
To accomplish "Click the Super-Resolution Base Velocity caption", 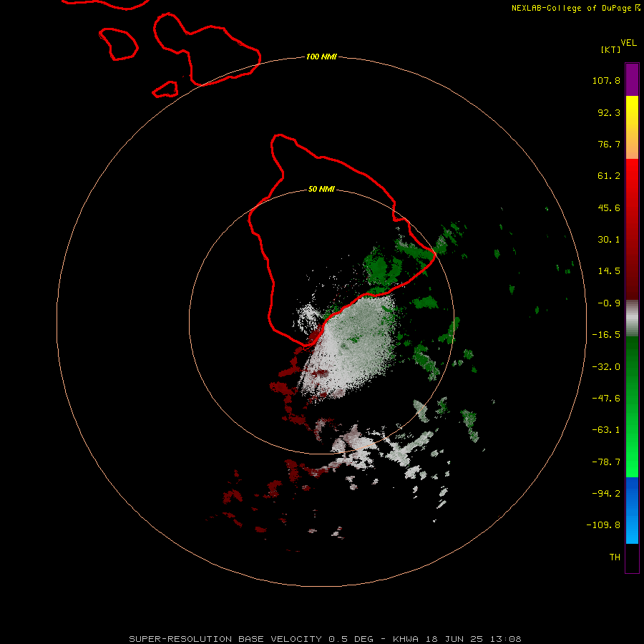I will click(x=325, y=639).
